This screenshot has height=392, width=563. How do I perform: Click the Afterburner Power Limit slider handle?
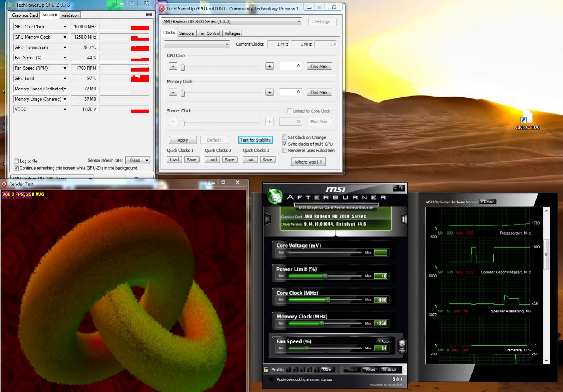(x=325, y=276)
